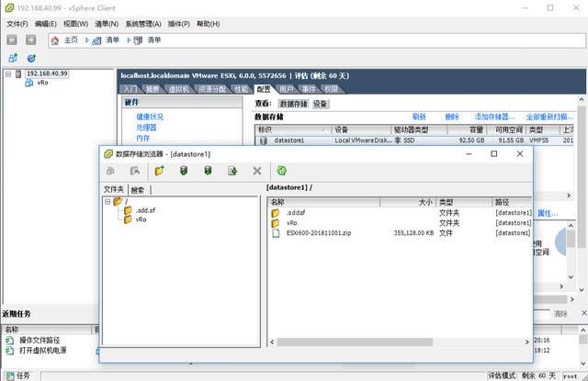The height and width of the screenshot is (381, 588).
Task: Click file list scroll right arrow
Action: (526, 342)
